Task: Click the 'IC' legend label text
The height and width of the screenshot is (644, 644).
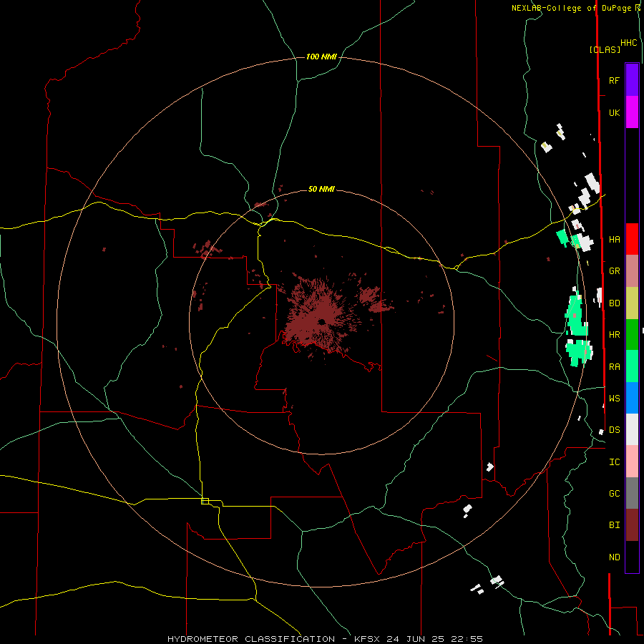Action: click(x=614, y=462)
